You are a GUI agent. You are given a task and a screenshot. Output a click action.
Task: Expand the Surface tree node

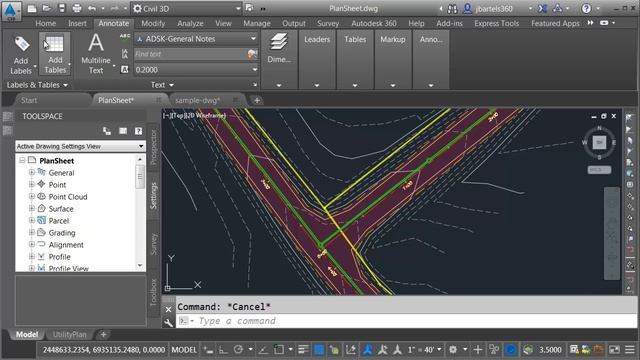point(31,209)
